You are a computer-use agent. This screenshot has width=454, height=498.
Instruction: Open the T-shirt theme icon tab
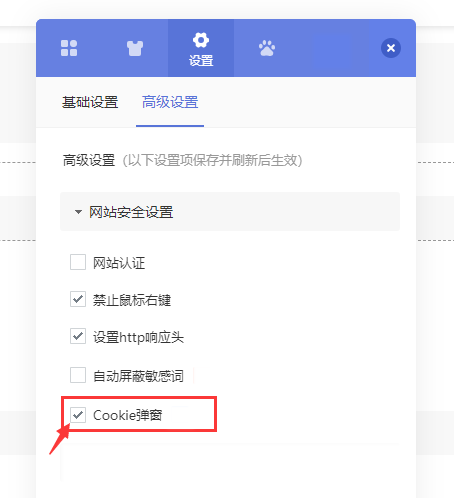pos(135,48)
